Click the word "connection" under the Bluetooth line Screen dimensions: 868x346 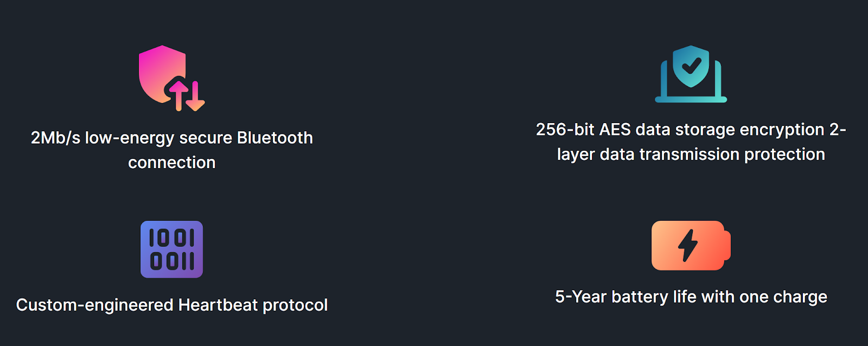[x=172, y=162]
